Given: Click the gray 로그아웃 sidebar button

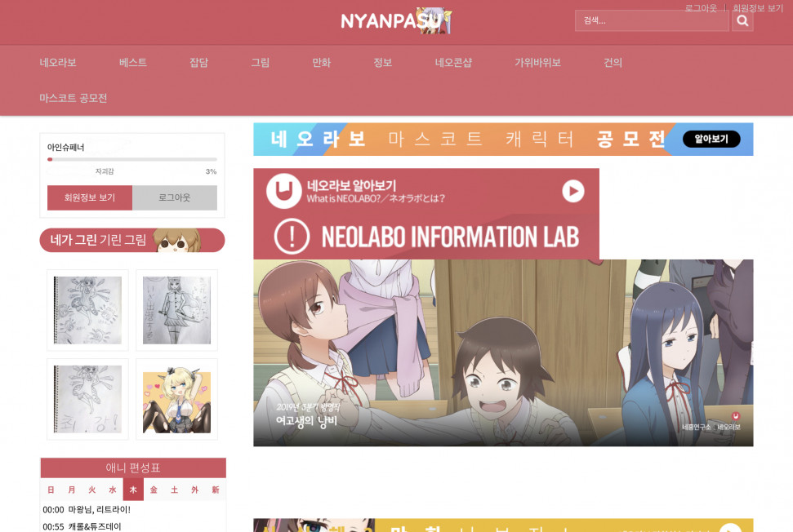Looking at the screenshot, I should point(175,197).
